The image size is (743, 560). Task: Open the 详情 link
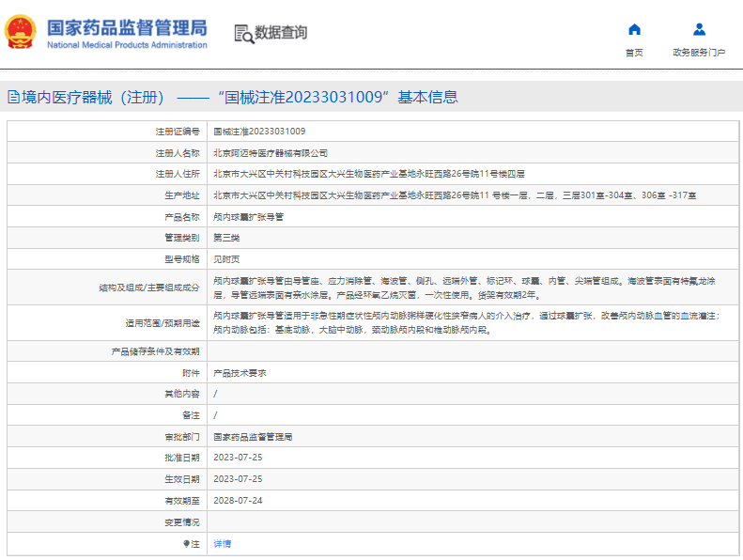[x=222, y=544]
